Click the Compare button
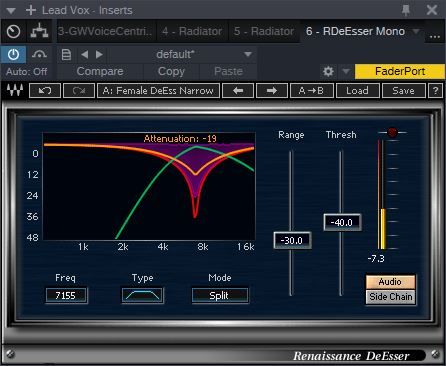The width and height of the screenshot is (446, 366). click(100, 71)
